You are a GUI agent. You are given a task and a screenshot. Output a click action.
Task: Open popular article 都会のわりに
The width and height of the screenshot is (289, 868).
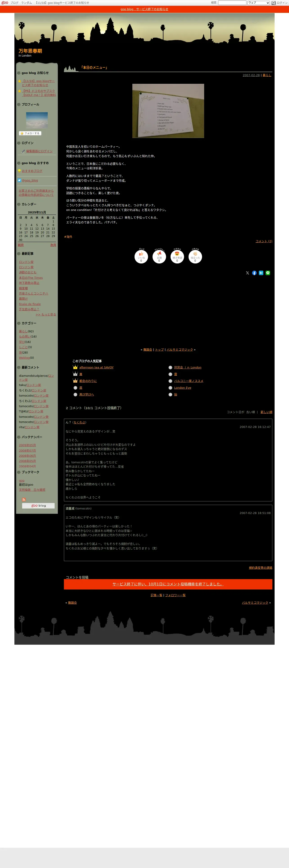[88, 381]
